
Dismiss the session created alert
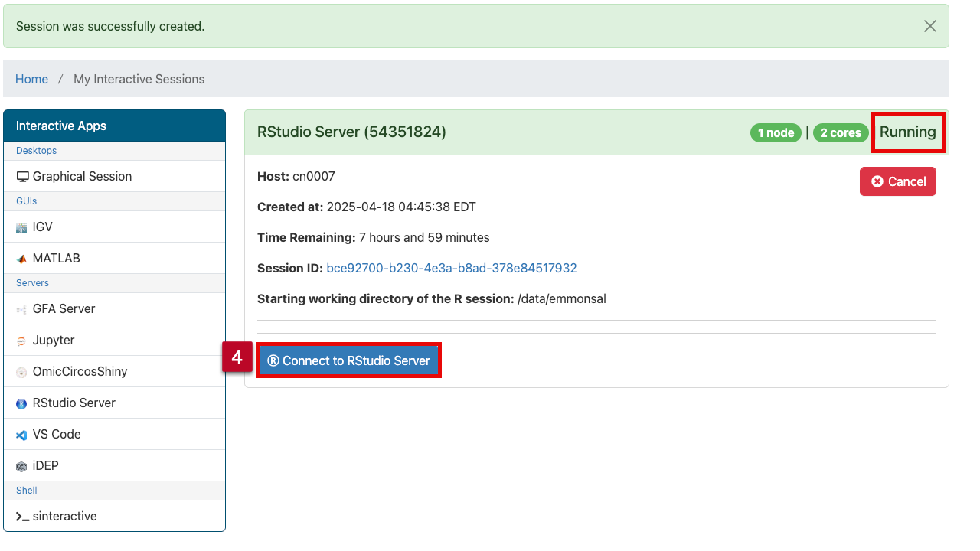[929, 26]
